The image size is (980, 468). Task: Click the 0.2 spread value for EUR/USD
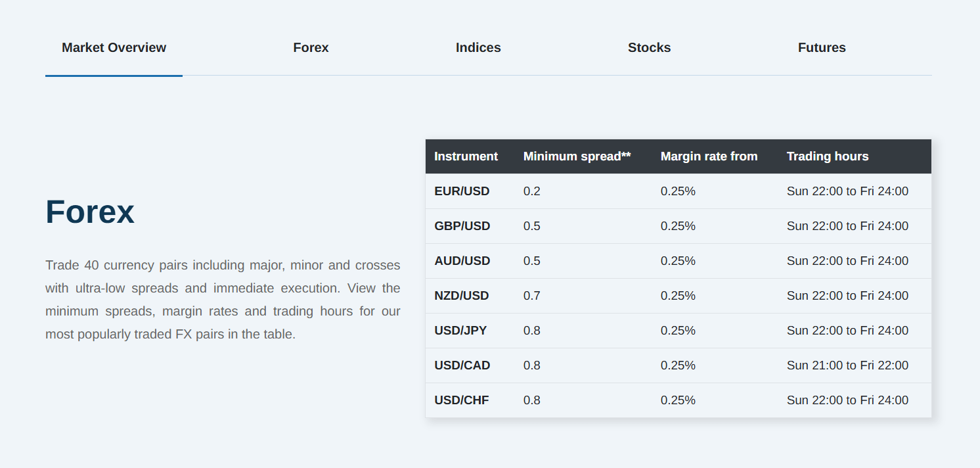[532, 191]
